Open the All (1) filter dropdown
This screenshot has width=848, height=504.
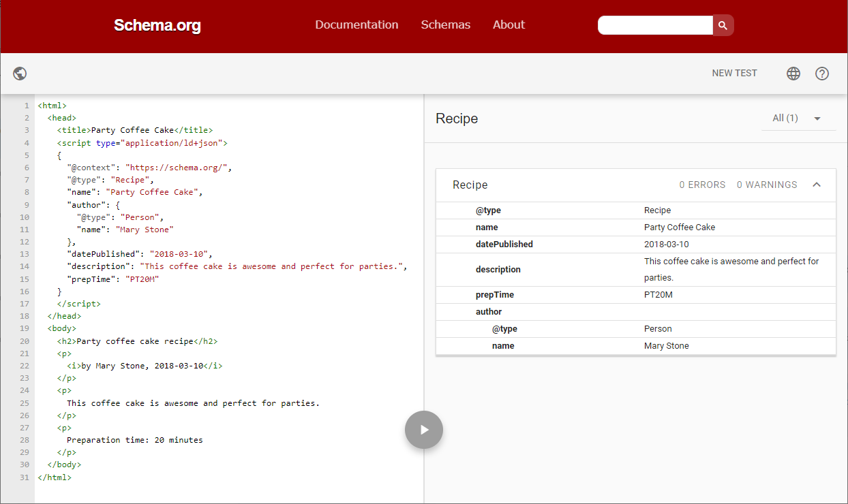click(798, 119)
